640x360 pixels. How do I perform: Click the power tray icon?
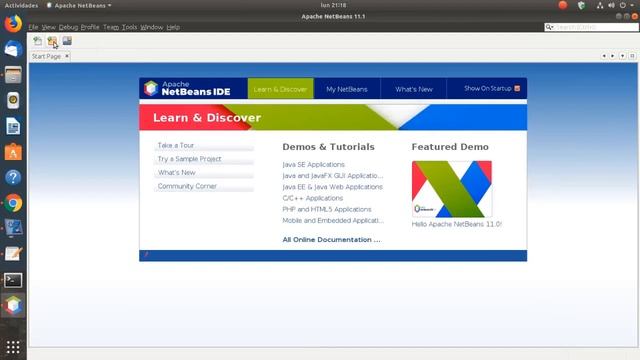click(x=622, y=5)
